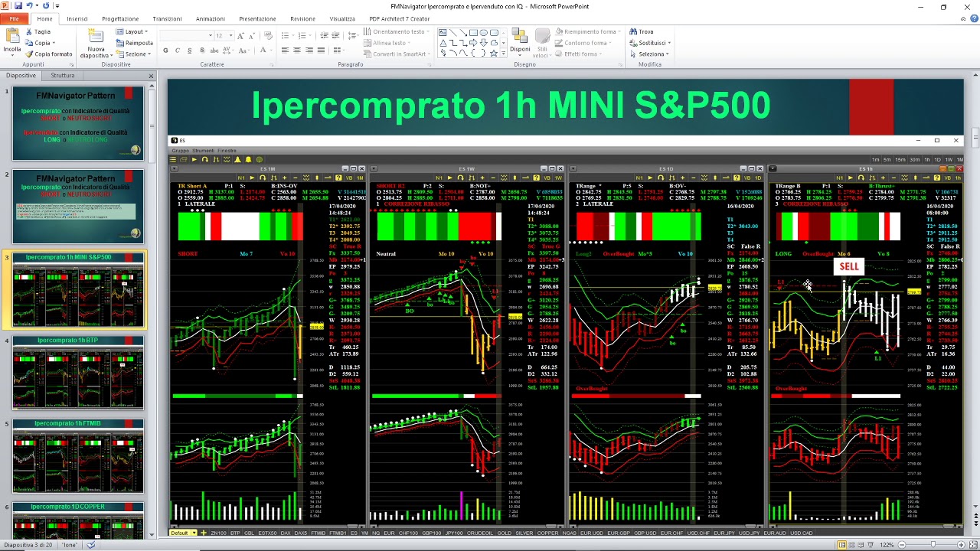
Task: Activate Copia formato painter
Action: pyautogui.click(x=48, y=54)
